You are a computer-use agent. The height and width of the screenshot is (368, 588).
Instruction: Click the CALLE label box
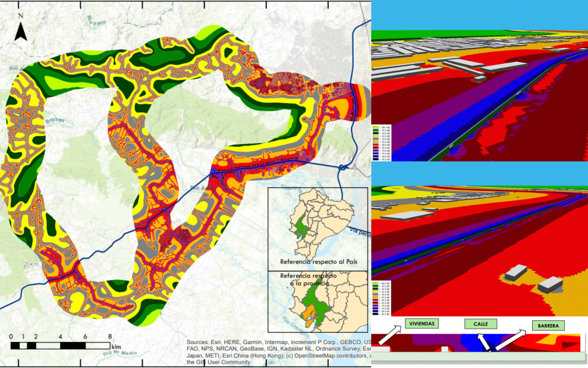click(481, 324)
